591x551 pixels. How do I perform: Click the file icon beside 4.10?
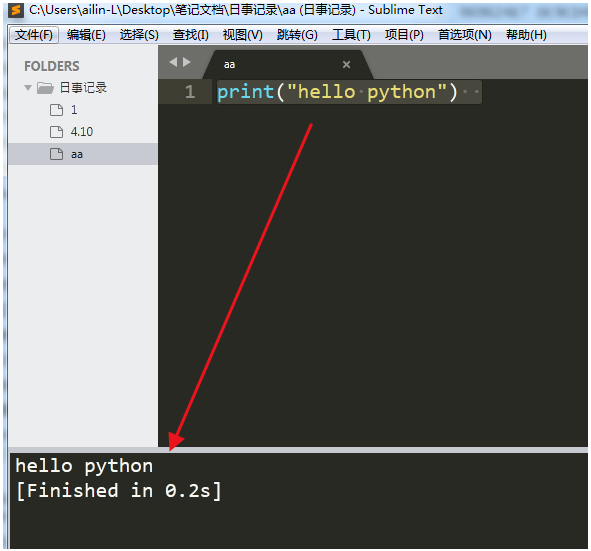(x=57, y=132)
